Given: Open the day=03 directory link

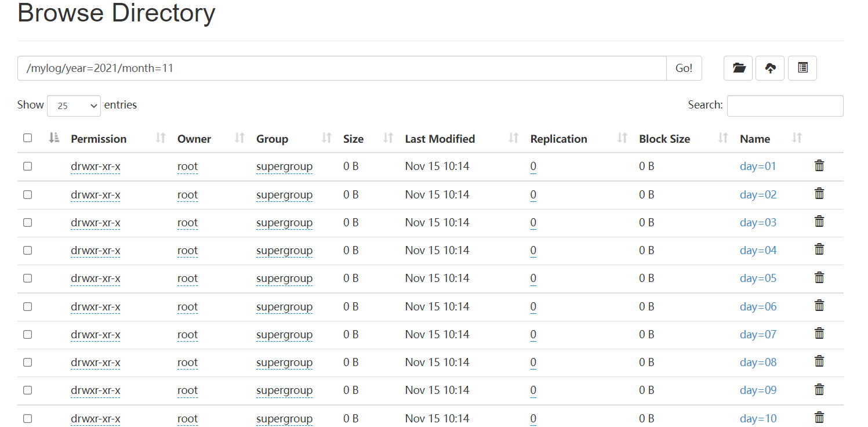Looking at the screenshot, I should click(x=758, y=222).
